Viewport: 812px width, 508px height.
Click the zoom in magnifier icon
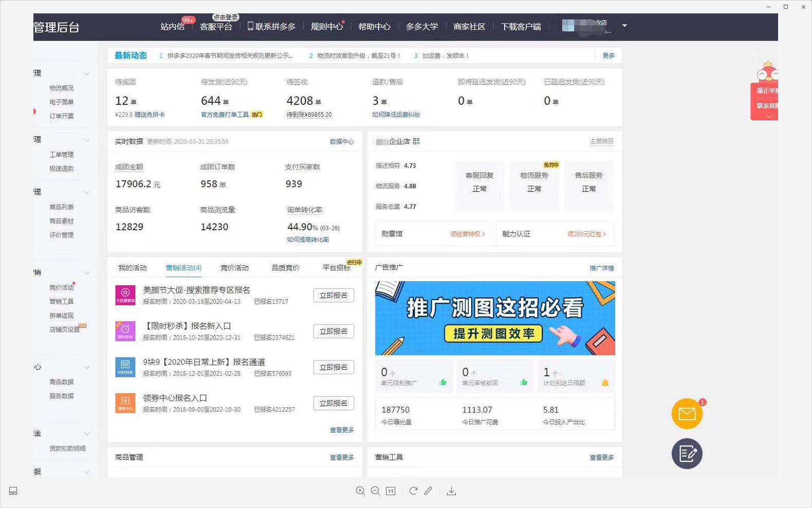[x=360, y=491]
